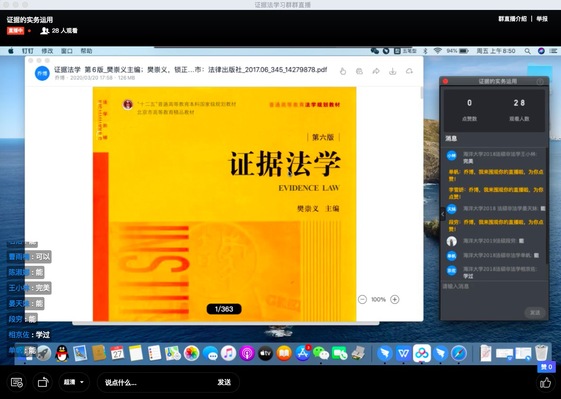The height and width of the screenshot is (399, 561).
Task: Open the 帮助 menu in menu bar
Action: coord(86,51)
